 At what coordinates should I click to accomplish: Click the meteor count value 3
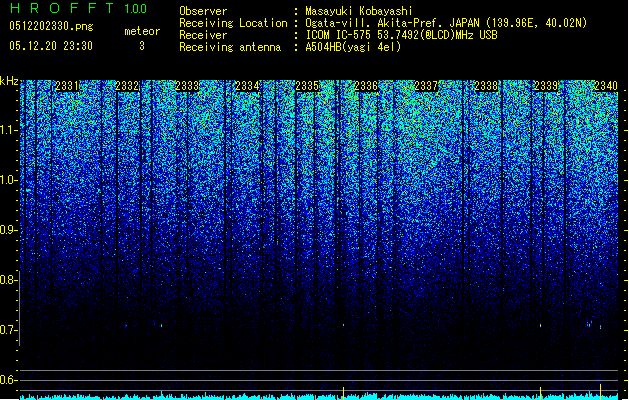click(x=142, y=46)
